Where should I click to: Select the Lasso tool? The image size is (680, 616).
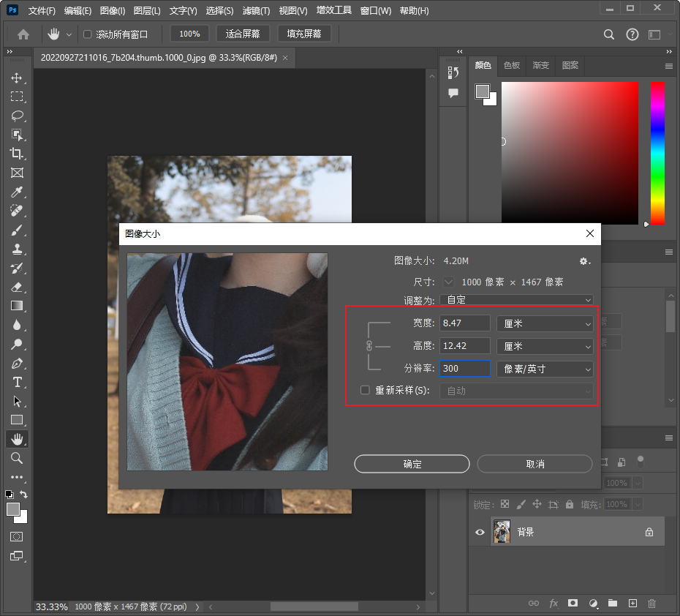coord(16,116)
